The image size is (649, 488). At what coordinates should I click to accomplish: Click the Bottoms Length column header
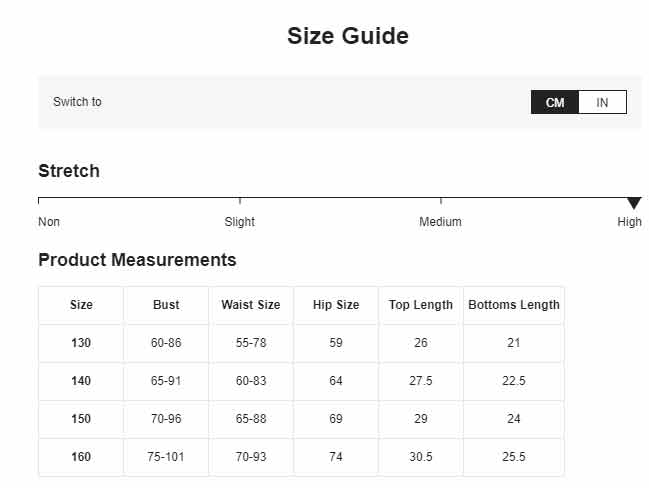(x=514, y=305)
